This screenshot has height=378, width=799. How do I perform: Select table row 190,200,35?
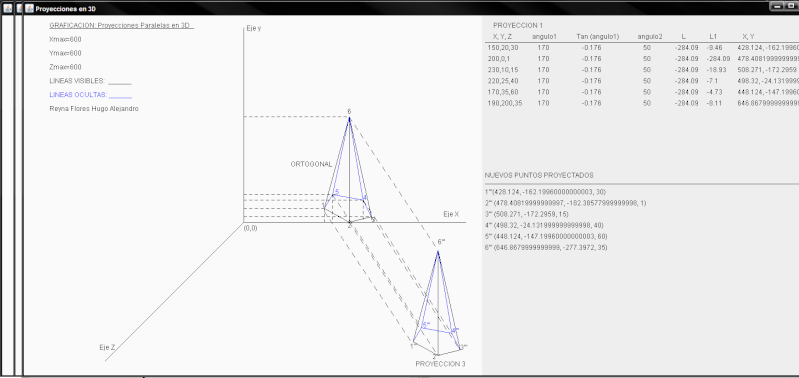coord(641,103)
